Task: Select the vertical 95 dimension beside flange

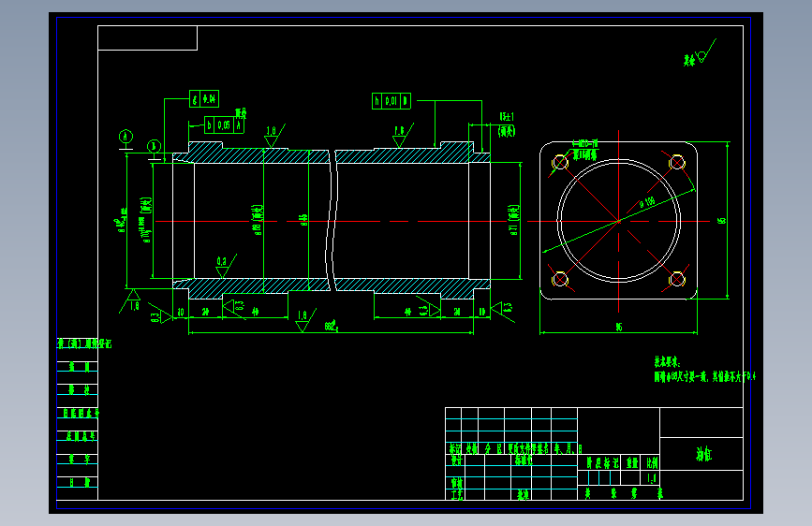Action: pos(721,221)
